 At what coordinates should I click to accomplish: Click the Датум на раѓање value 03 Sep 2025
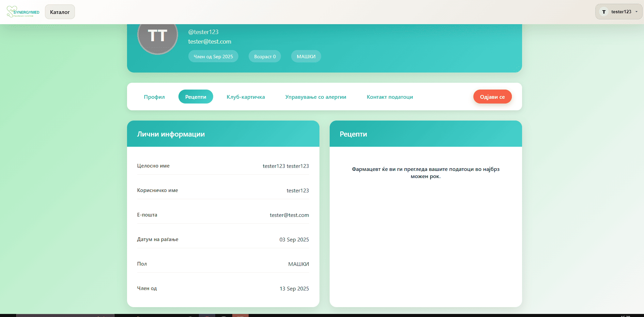294,240
